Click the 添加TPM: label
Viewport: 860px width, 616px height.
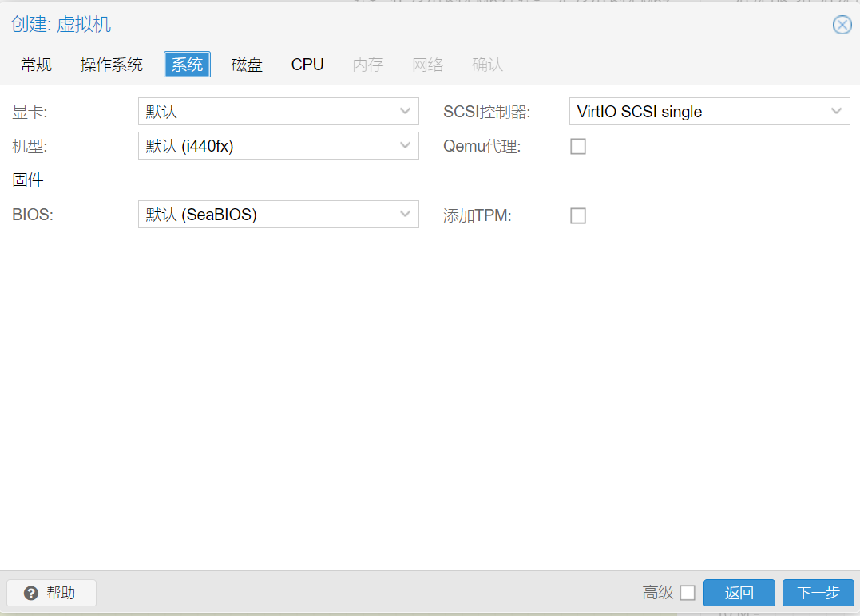click(478, 215)
